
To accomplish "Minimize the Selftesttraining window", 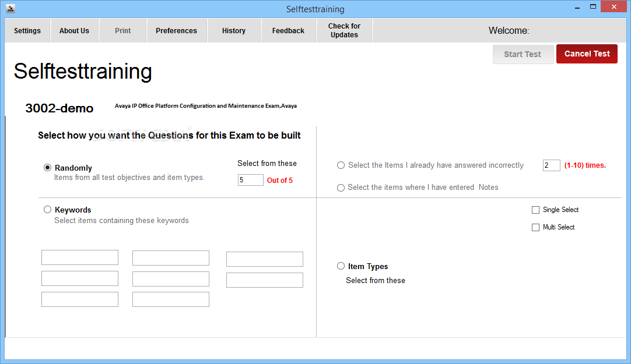I will (x=577, y=7).
